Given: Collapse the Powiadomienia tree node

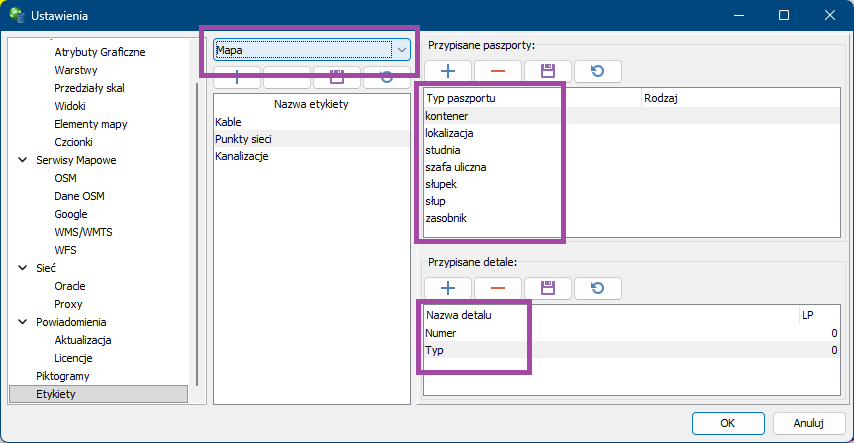Looking at the screenshot, I should coord(23,322).
